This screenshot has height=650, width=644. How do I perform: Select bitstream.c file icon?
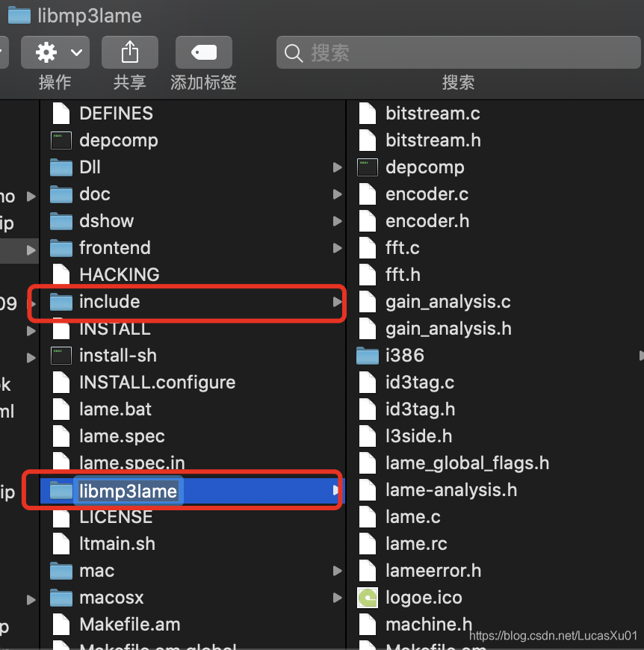pos(367,113)
